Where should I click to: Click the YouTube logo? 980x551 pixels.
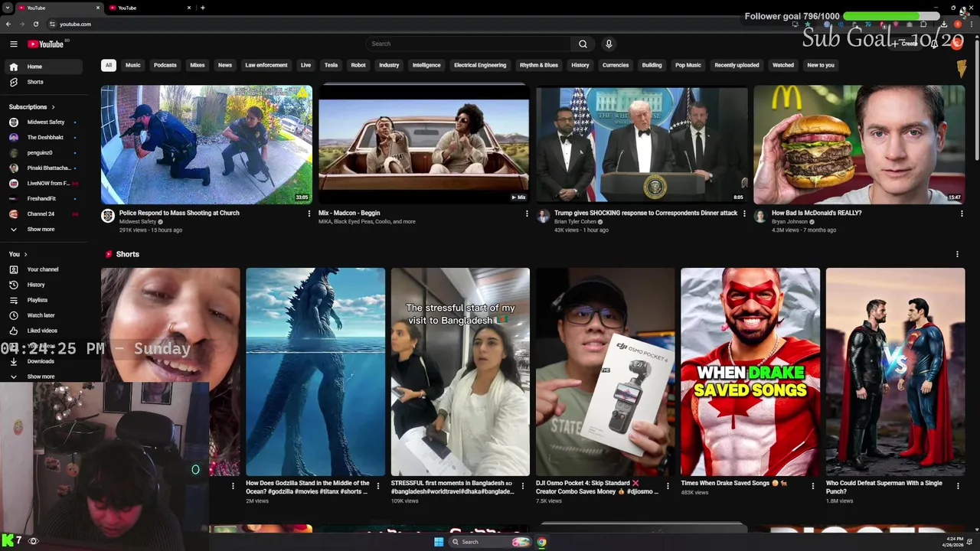pos(46,44)
